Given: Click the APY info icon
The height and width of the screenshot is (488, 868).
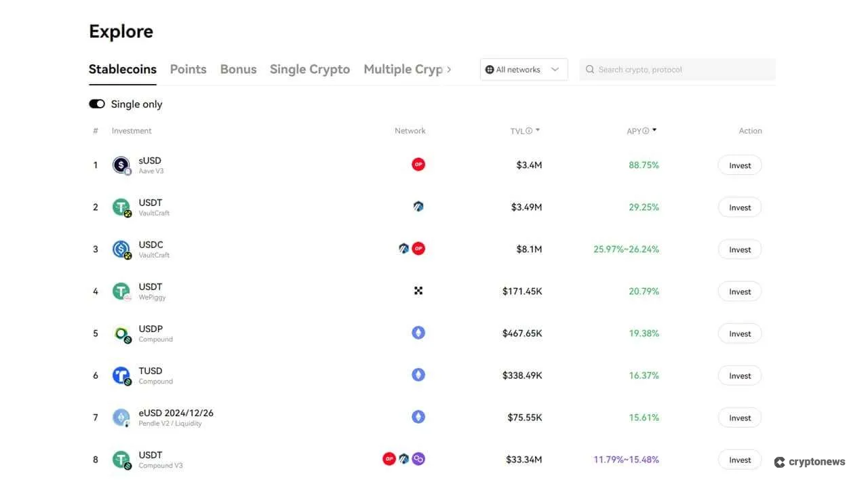Looking at the screenshot, I should 644,130.
